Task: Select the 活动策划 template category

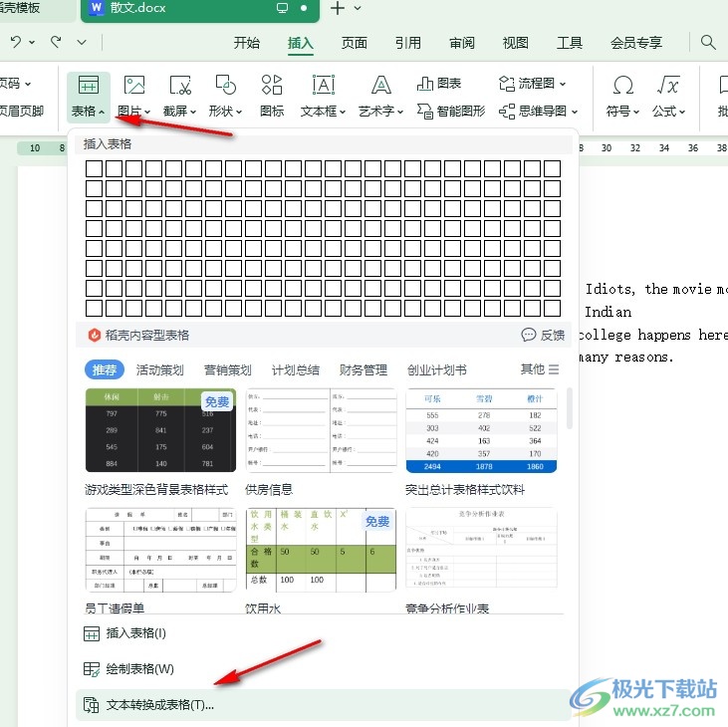Action: (x=159, y=370)
